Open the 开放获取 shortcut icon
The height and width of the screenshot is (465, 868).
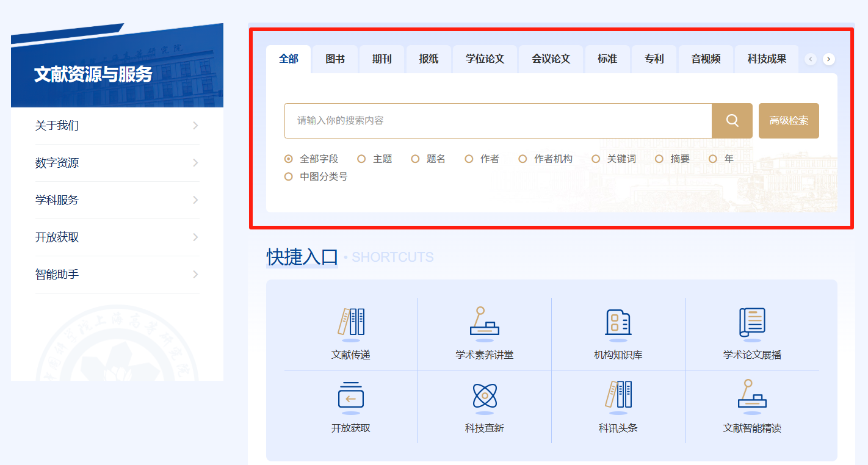[x=351, y=396]
